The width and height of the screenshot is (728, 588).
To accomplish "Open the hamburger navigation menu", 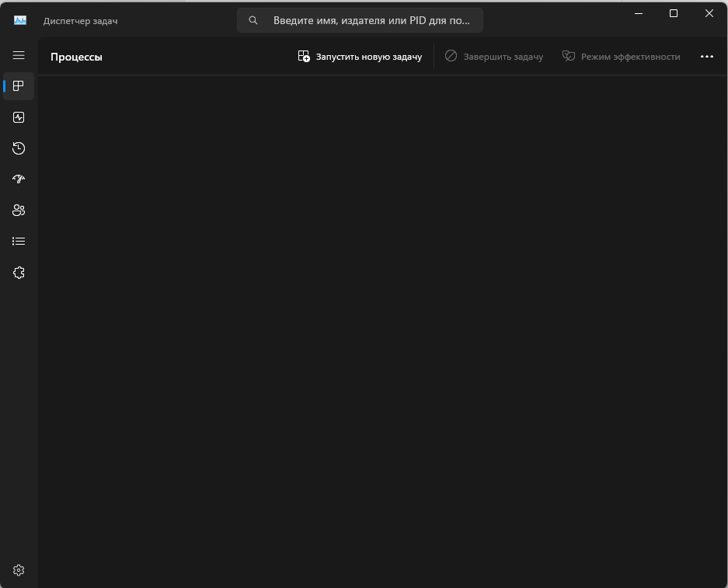I will click(x=19, y=55).
